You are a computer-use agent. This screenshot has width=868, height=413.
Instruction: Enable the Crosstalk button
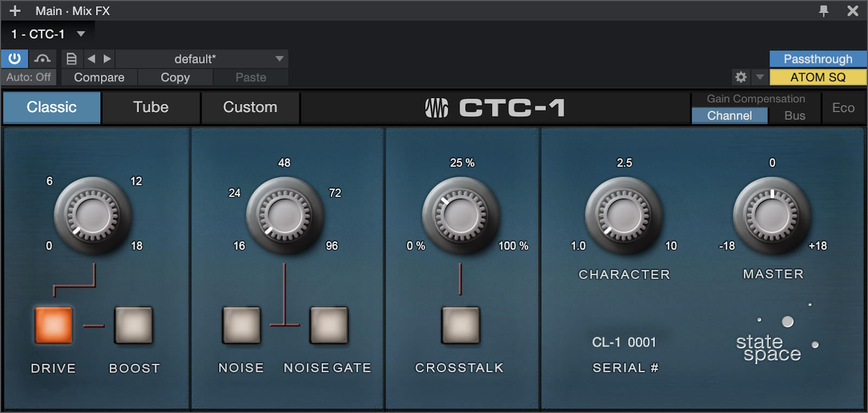[x=461, y=325]
